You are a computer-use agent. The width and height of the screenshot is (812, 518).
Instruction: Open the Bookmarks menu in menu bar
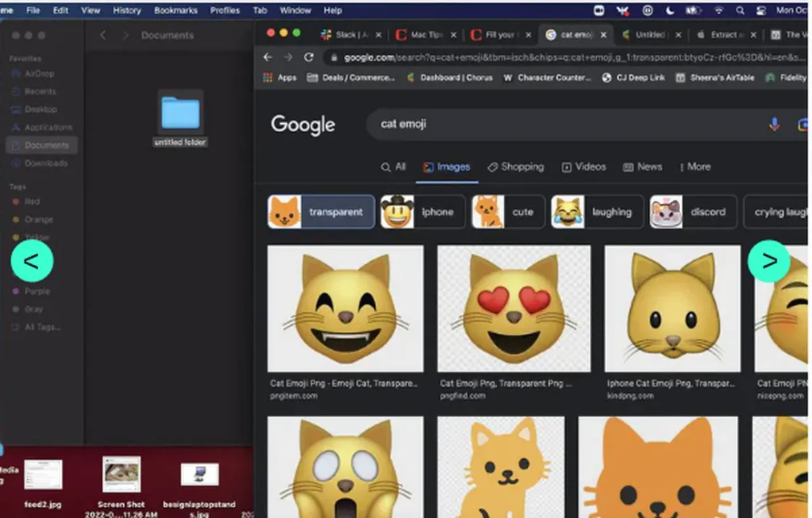tap(175, 11)
